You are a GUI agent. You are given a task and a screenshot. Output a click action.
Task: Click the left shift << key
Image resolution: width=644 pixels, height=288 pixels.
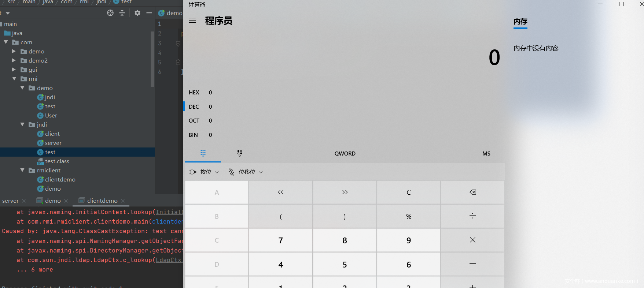281,192
